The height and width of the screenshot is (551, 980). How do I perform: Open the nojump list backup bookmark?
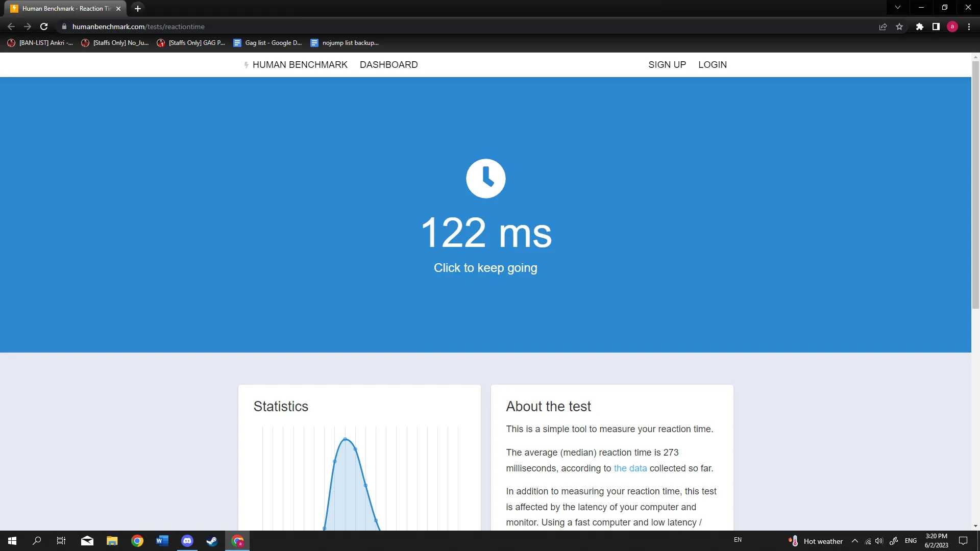(345, 43)
